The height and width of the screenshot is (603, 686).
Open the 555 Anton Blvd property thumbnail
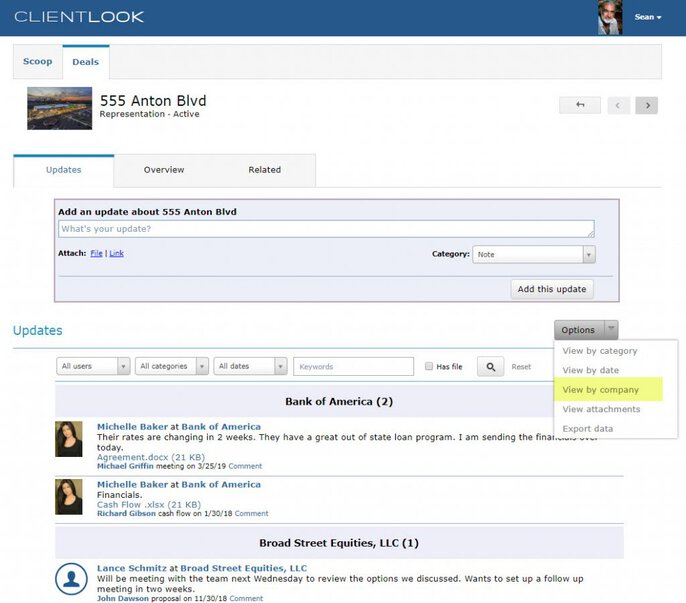[60, 108]
